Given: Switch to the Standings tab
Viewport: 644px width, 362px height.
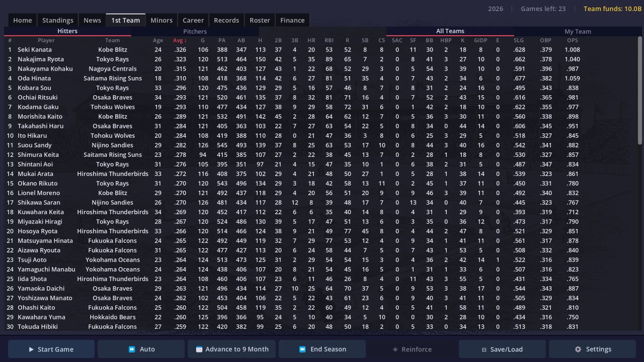Looking at the screenshot, I should tap(58, 20).
